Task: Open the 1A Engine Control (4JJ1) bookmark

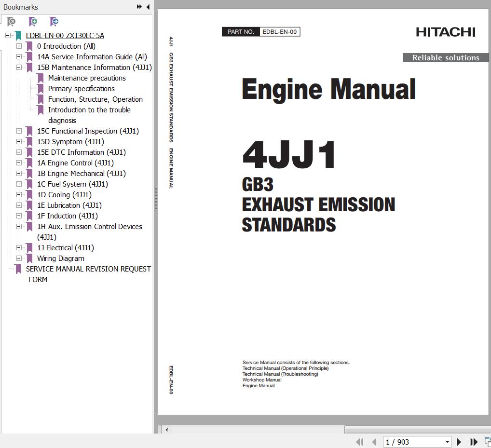Action: click(75, 163)
